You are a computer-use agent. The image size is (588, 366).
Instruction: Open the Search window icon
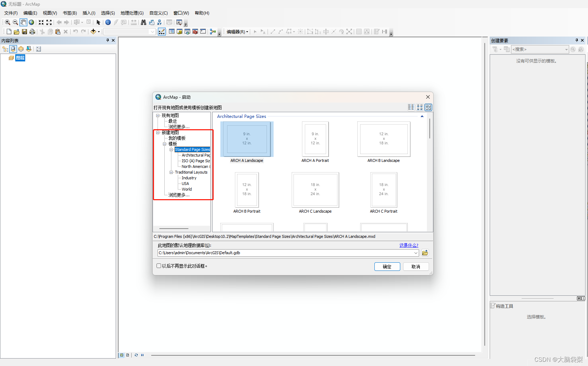[x=187, y=32]
